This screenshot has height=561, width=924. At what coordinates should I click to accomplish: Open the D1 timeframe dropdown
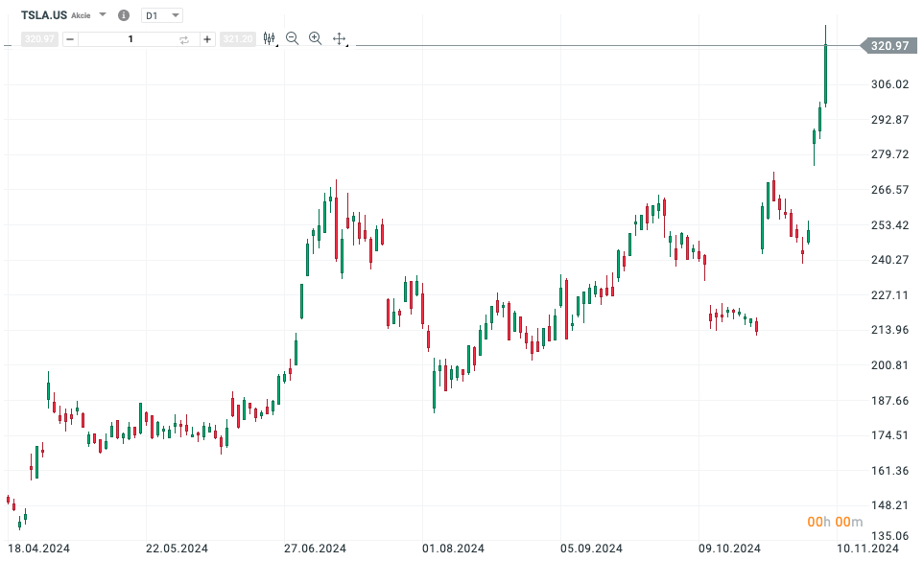pos(161,15)
